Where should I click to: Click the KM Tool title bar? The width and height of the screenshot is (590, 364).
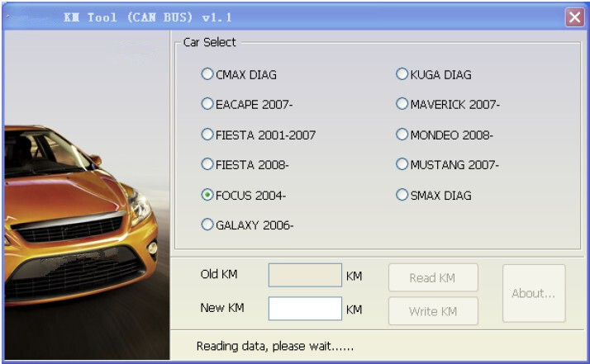pyautogui.click(x=289, y=17)
